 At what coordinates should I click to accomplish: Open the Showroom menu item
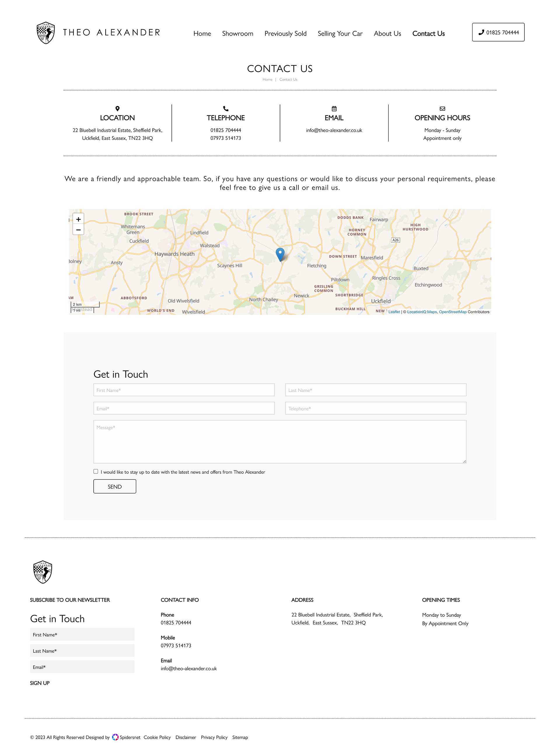coord(238,34)
